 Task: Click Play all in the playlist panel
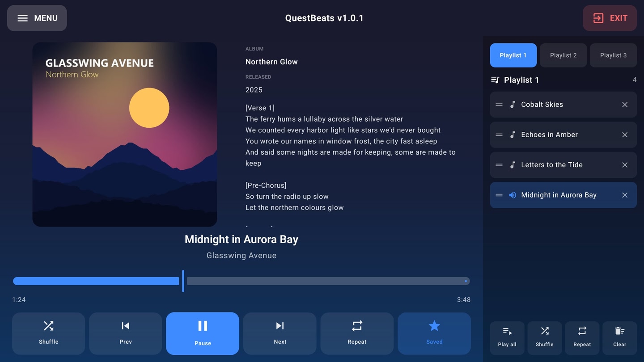507,337
